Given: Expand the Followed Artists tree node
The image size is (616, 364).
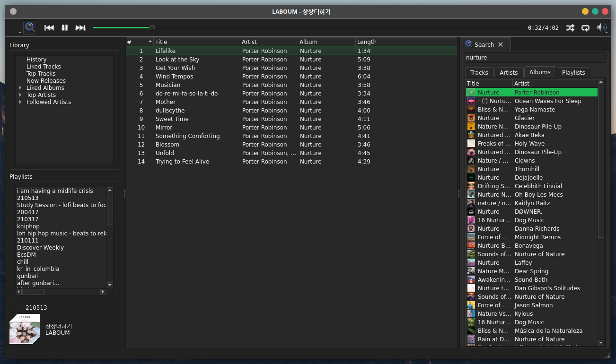Looking at the screenshot, I should pyautogui.click(x=20, y=102).
